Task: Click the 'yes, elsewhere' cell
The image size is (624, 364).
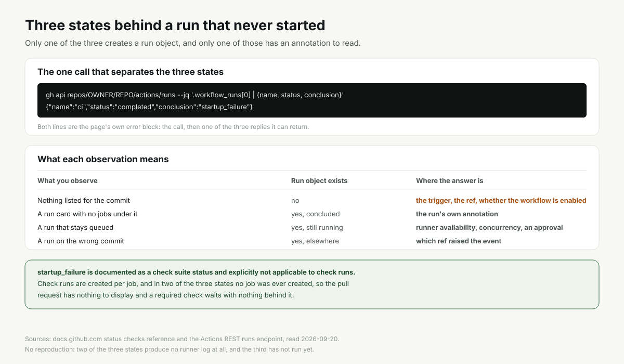Action: (x=315, y=241)
